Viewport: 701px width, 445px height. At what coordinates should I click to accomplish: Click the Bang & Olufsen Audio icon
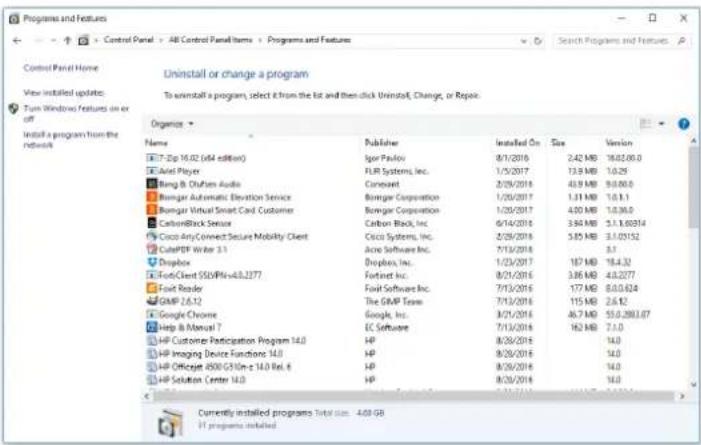(x=152, y=184)
